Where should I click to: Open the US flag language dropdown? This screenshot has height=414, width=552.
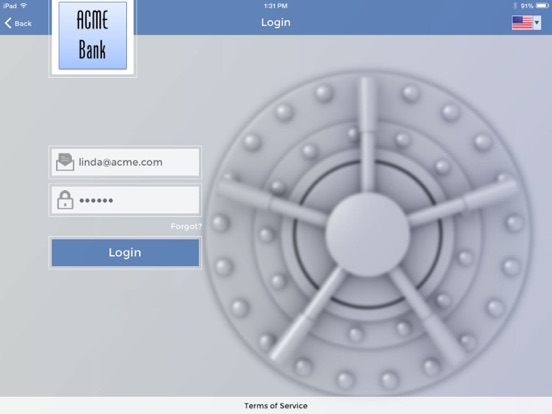point(537,23)
